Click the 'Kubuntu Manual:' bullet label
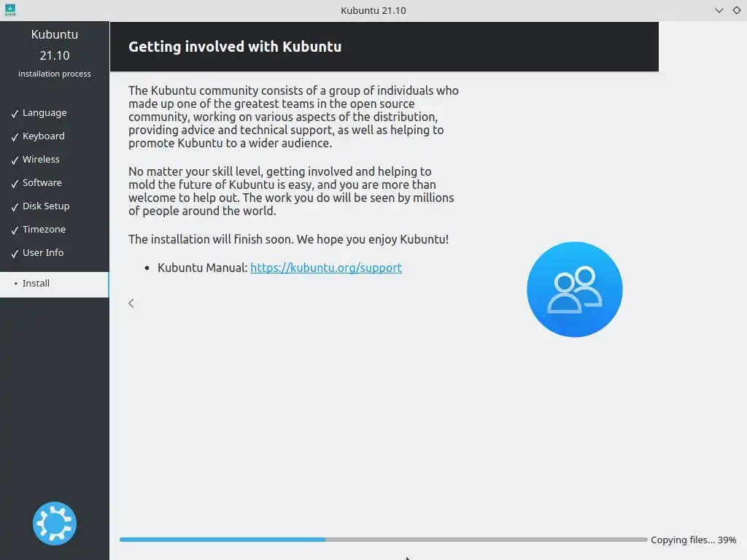The width and height of the screenshot is (747, 560). pyautogui.click(x=203, y=268)
